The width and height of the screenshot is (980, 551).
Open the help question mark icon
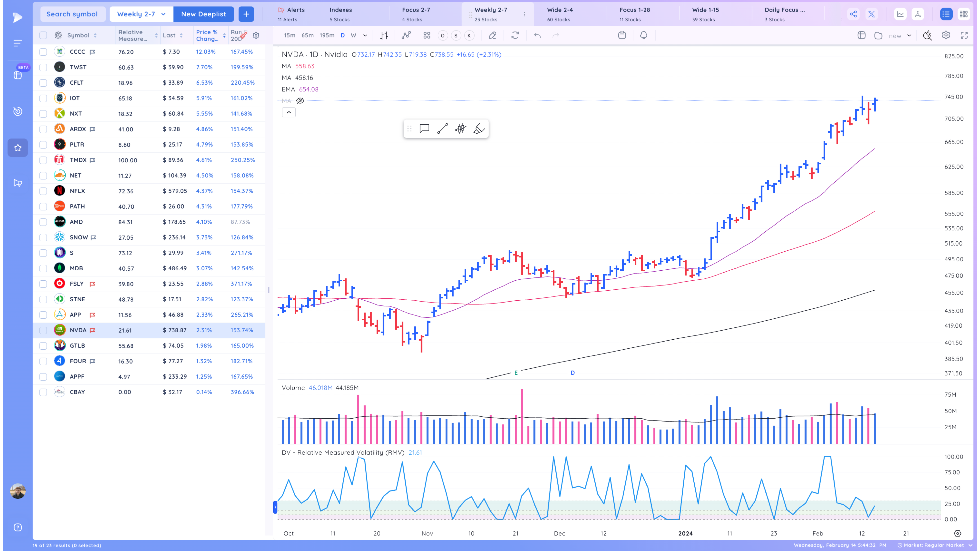coord(18,527)
